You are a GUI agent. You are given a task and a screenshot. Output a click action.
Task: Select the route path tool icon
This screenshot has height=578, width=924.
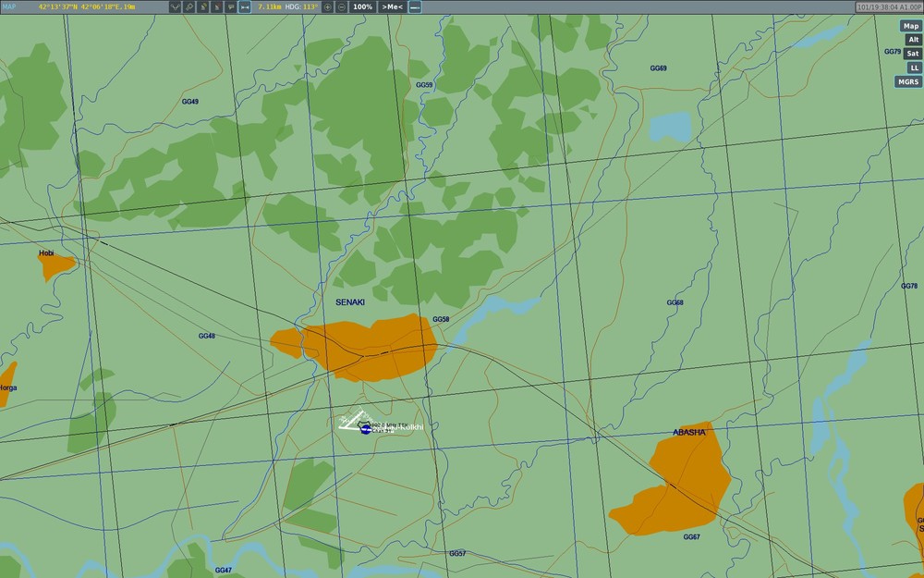(175, 7)
